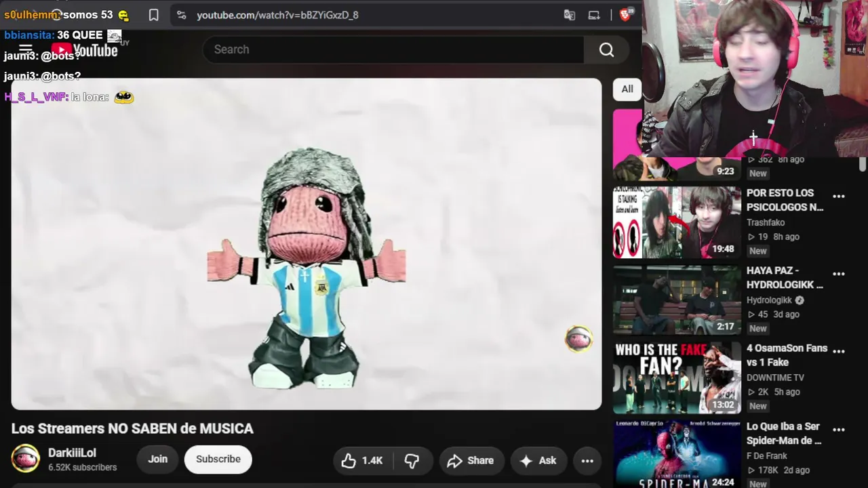Open the Brave Shields icon
Image resolution: width=868 pixels, height=488 pixels.
[626, 14]
